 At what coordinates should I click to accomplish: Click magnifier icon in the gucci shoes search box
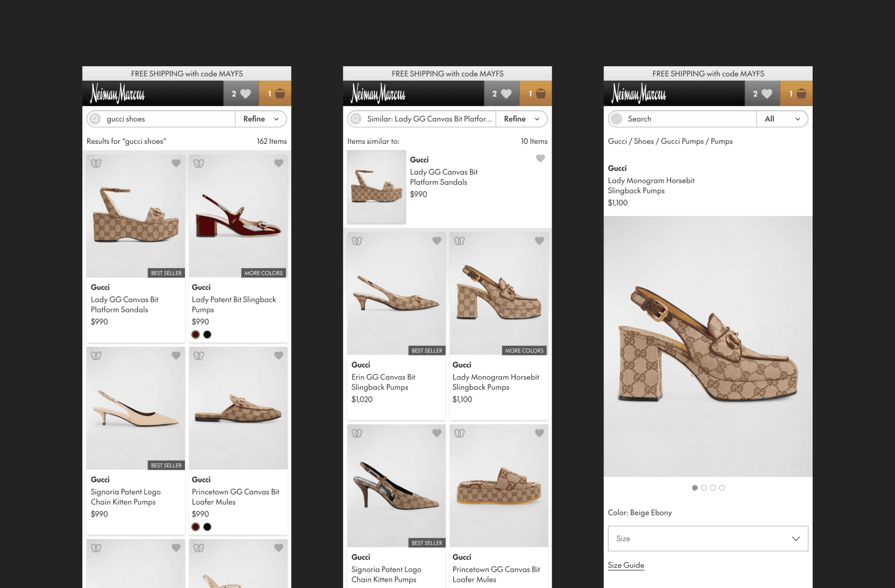pos(95,119)
